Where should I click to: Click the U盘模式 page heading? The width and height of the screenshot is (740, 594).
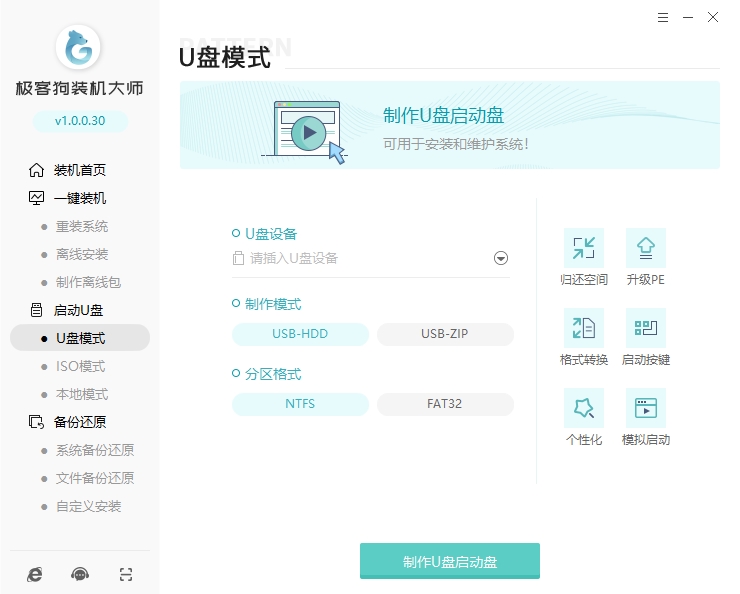point(225,58)
